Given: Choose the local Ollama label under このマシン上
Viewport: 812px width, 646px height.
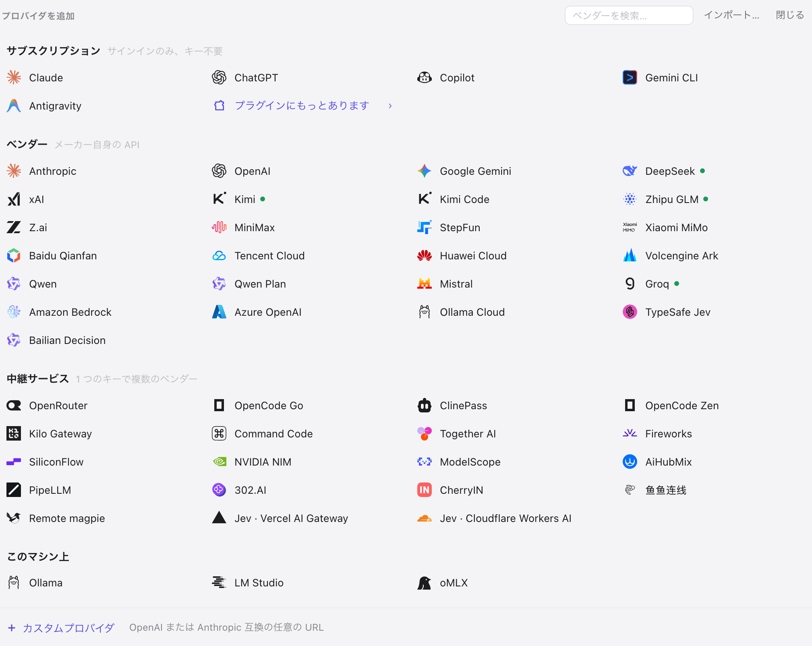Looking at the screenshot, I should [x=46, y=583].
